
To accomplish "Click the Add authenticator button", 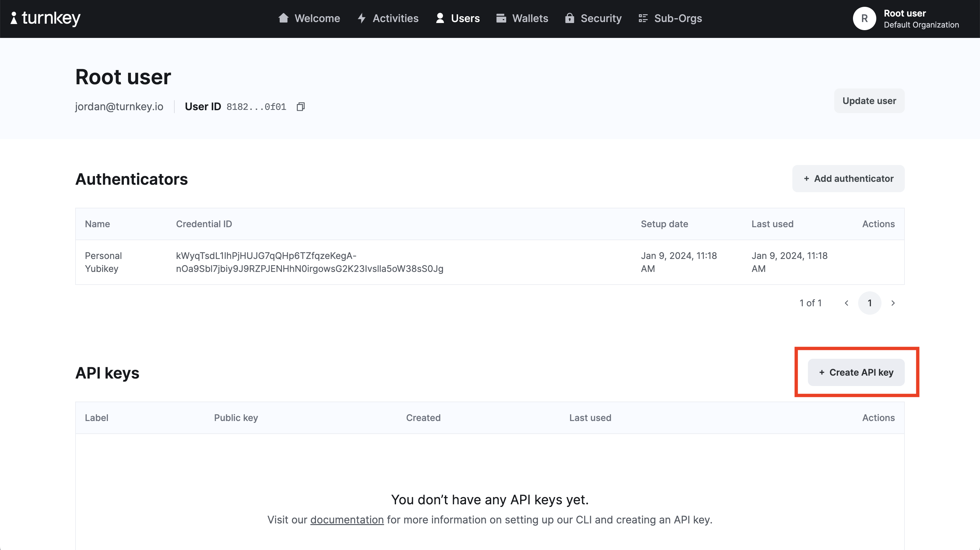I will (849, 178).
